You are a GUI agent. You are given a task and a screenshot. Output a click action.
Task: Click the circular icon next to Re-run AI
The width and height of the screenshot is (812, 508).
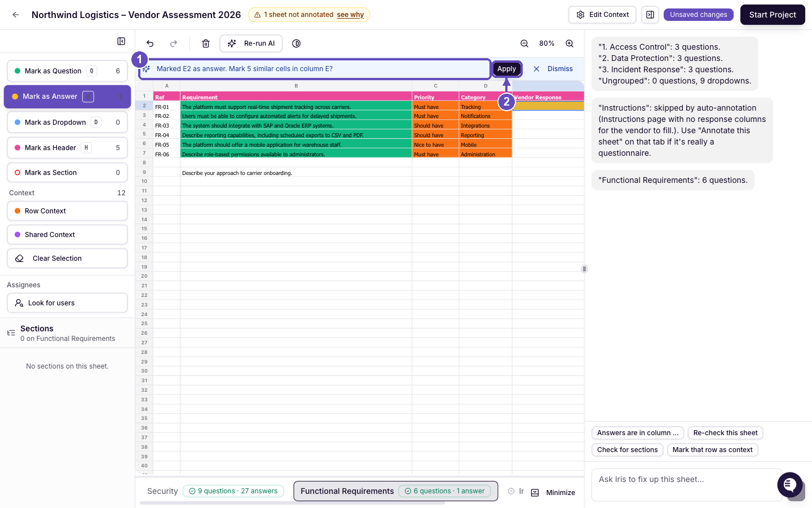coord(297,43)
